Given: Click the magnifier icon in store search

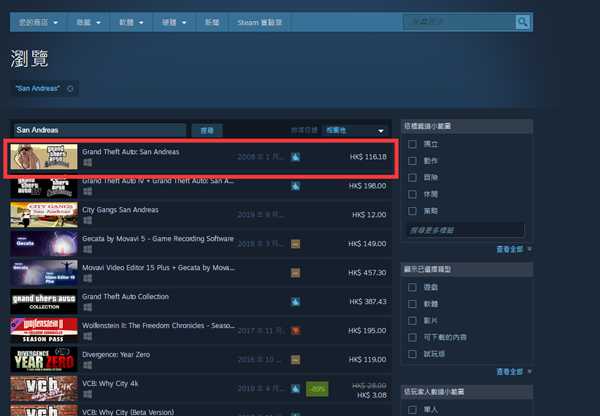Looking at the screenshot, I should pyautogui.click(x=521, y=21).
